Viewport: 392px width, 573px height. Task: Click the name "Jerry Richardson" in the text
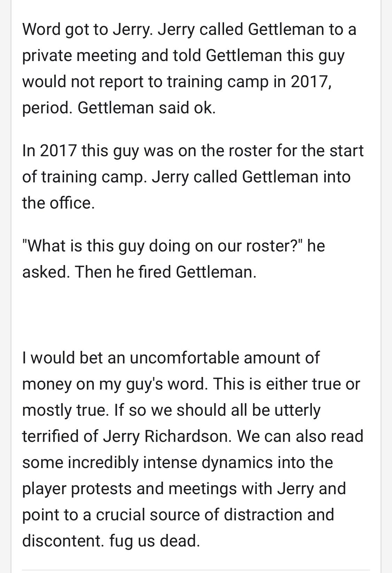(x=167, y=436)
